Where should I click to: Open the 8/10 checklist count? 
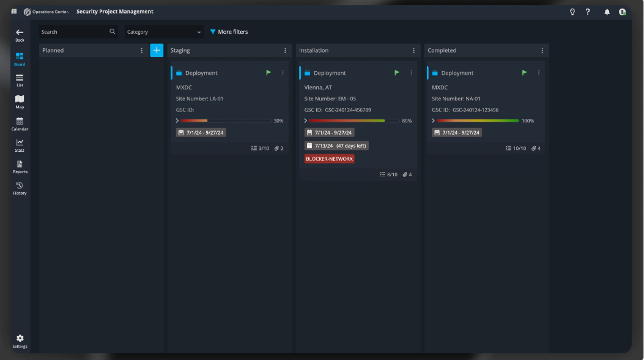click(x=388, y=174)
